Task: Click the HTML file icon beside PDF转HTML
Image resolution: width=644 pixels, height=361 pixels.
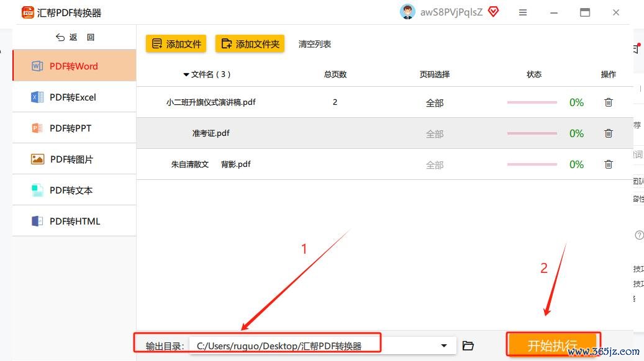Action: [x=37, y=221]
